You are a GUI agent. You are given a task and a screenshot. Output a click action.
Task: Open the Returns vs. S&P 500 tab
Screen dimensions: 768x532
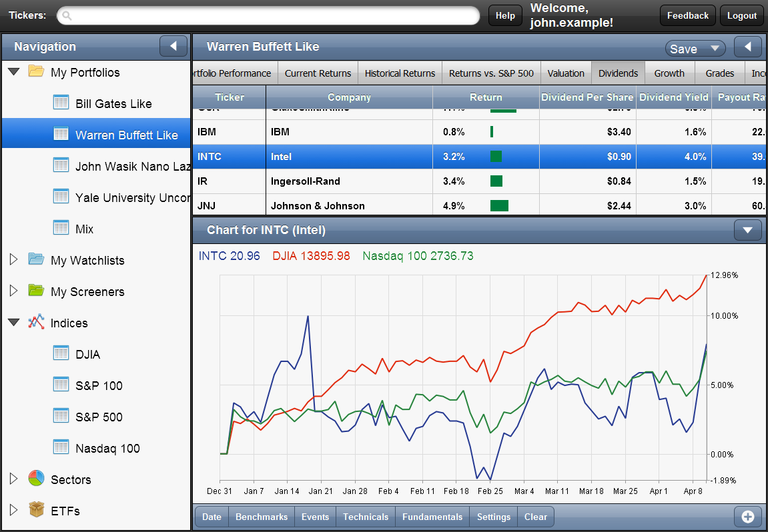(x=491, y=73)
